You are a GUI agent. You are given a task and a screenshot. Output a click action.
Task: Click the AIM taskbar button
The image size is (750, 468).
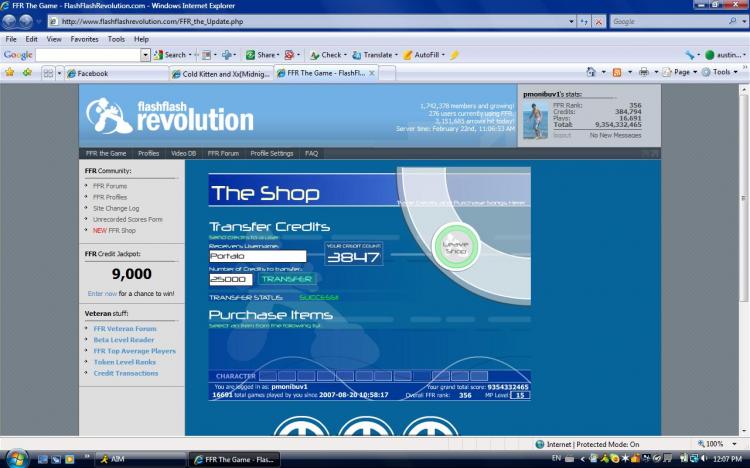pyautogui.click(x=140, y=459)
